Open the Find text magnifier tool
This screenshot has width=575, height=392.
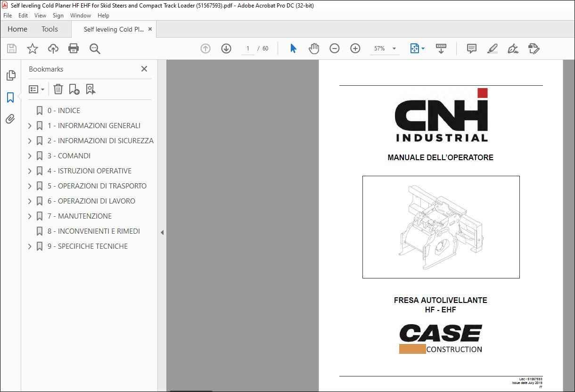(95, 49)
